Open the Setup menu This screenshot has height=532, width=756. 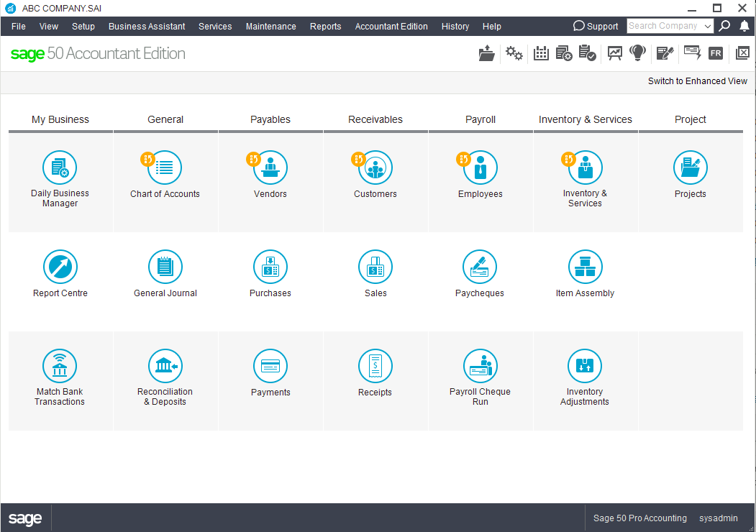point(83,27)
